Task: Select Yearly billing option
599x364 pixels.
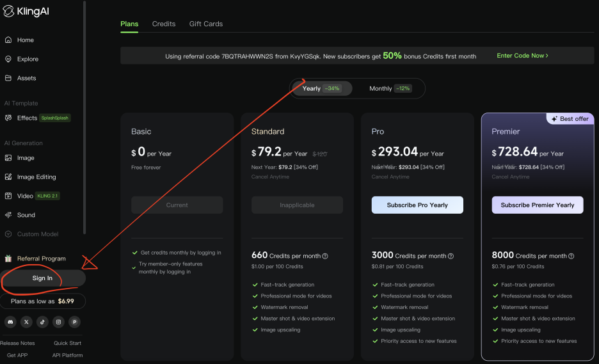Action: 321,89
